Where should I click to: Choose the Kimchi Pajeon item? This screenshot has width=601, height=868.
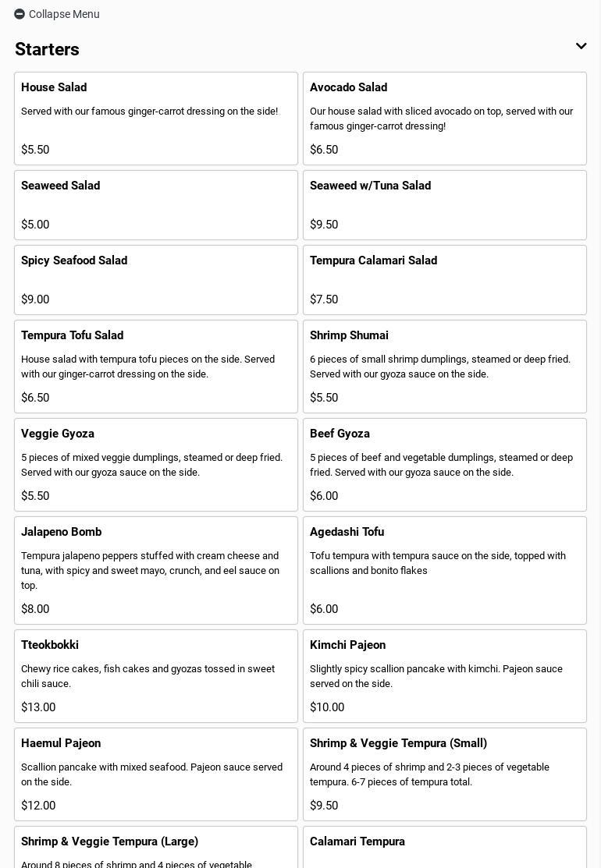[445, 676]
